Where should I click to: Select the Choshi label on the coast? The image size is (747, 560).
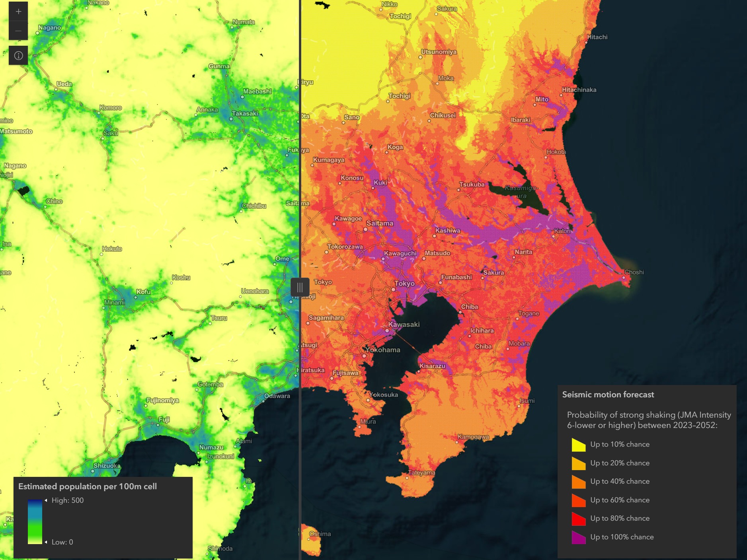pos(634,272)
